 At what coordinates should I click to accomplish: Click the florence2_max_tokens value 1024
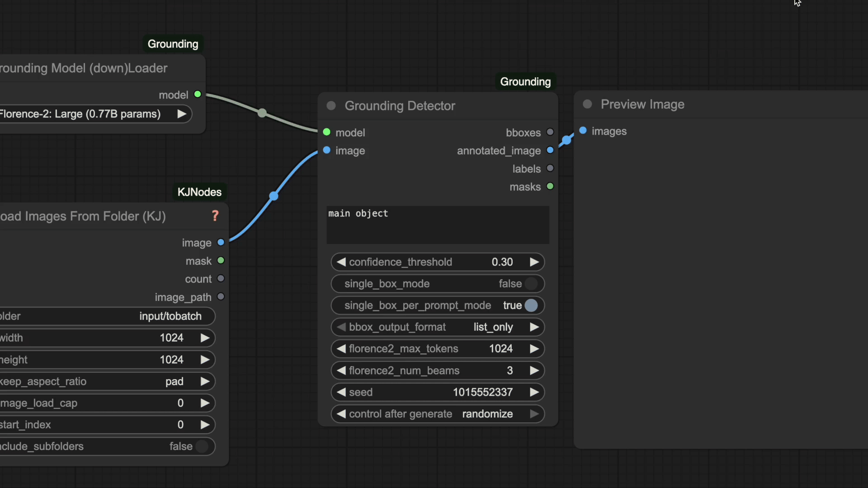click(501, 349)
